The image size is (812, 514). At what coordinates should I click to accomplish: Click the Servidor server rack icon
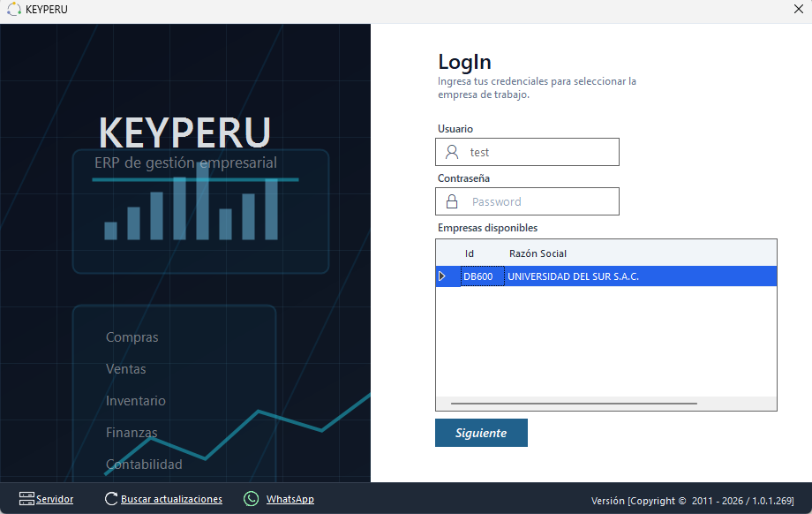pos(26,499)
